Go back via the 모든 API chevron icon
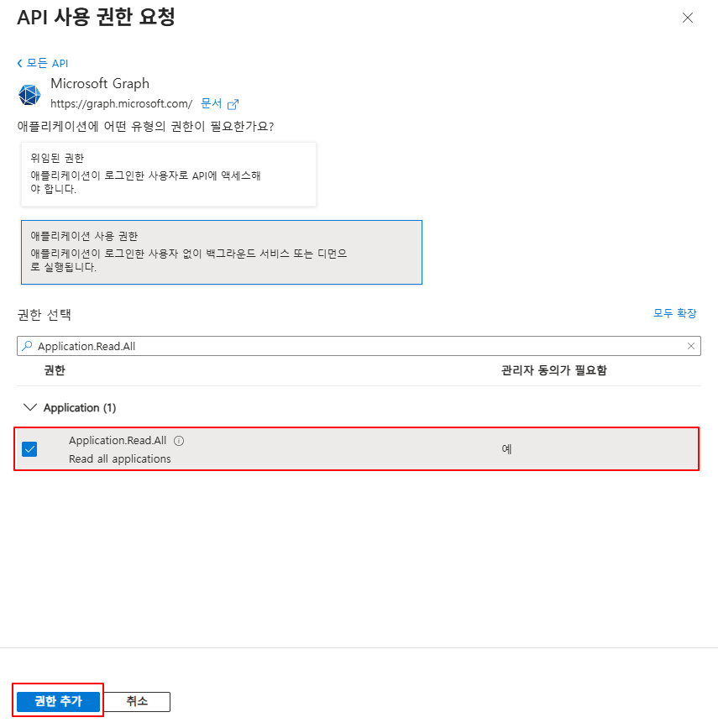The width and height of the screenshot is (718, 728). coord(19,63)
